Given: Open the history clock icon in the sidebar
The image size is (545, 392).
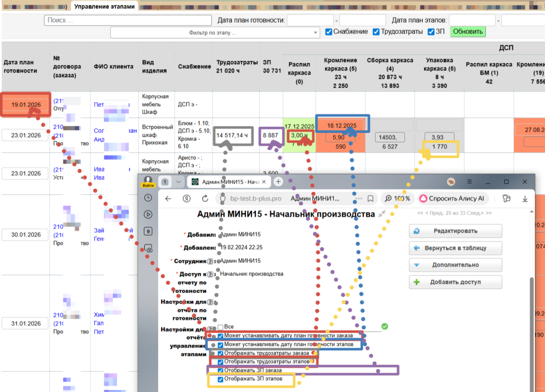Looking at the screenshot, I should [x=147, y=198].
